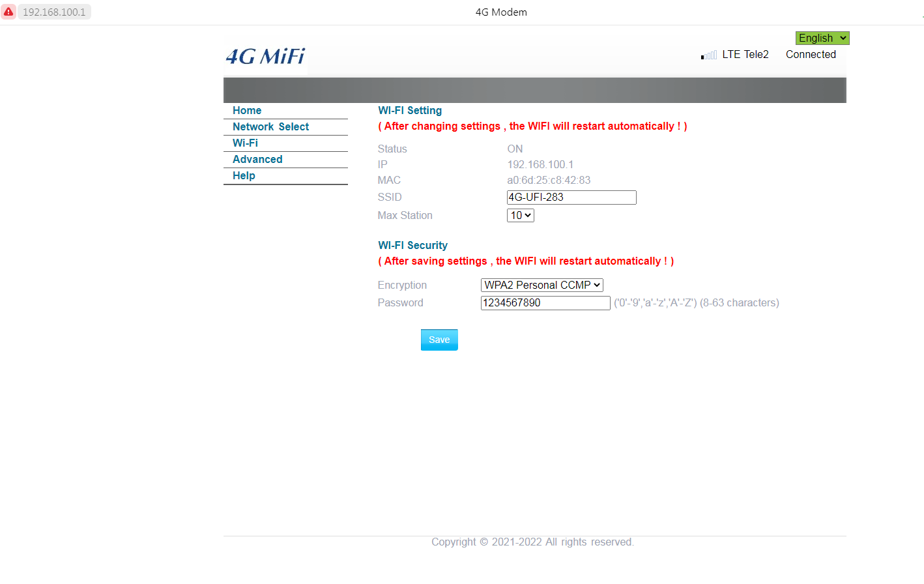Open the Advanced settings menu
924x584 pixels.
click(257, 160)
